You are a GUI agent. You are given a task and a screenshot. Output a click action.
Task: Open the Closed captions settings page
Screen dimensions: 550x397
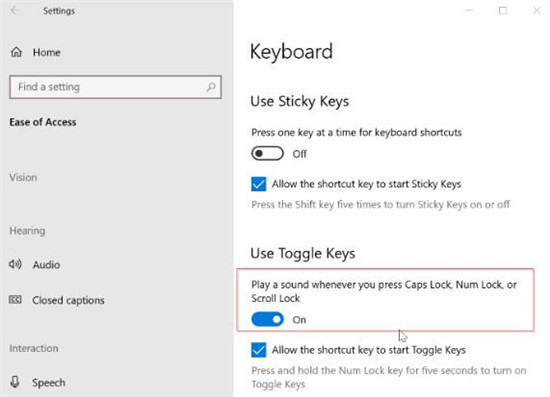68,300
